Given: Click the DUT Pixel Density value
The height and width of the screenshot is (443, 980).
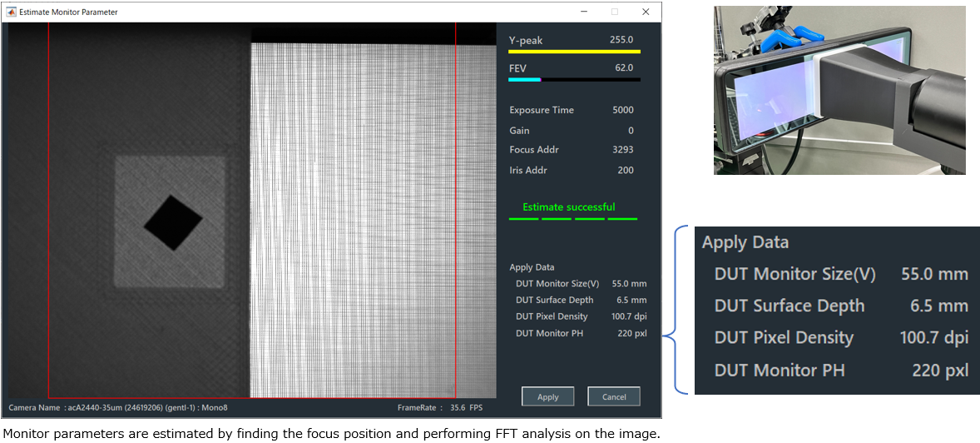Looking at the screenshot, I should 629,316.
